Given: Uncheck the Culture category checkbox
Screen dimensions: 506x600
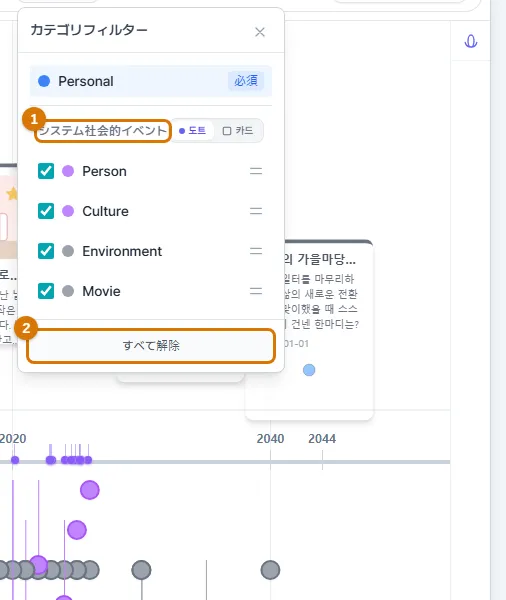Looking at the screenshot, I should (x=46, y=211).
